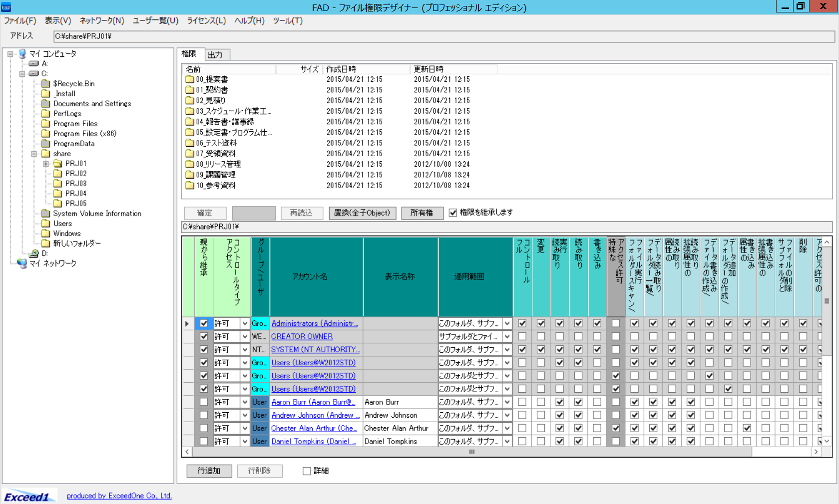Viewport: 839px width, 504px height.
Task: Click the row selector arrow for Administrators
Action: point(187,323)
